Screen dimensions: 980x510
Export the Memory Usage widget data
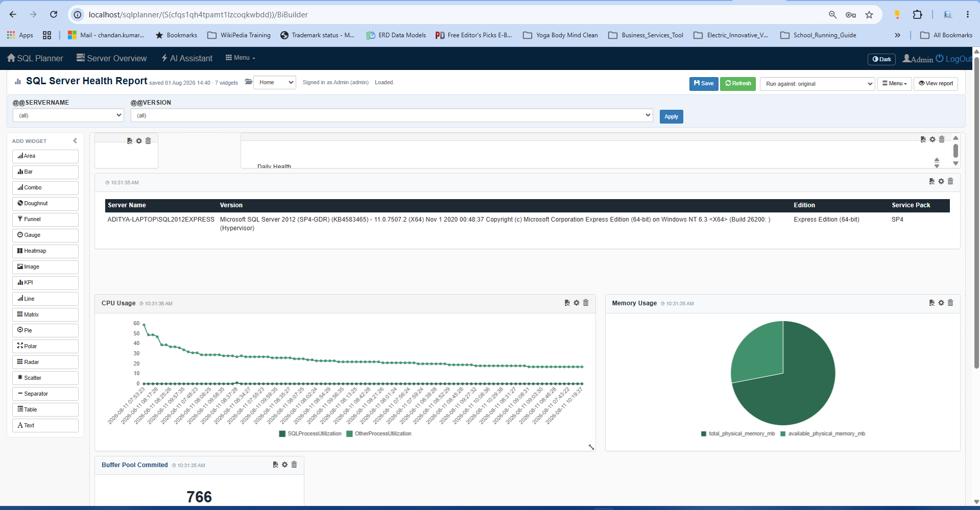931,303
